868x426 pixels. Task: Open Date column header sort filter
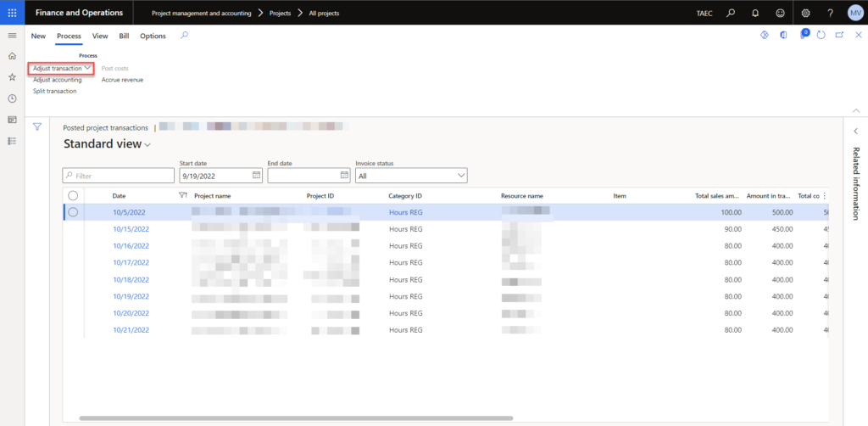[x=183, y=195]
